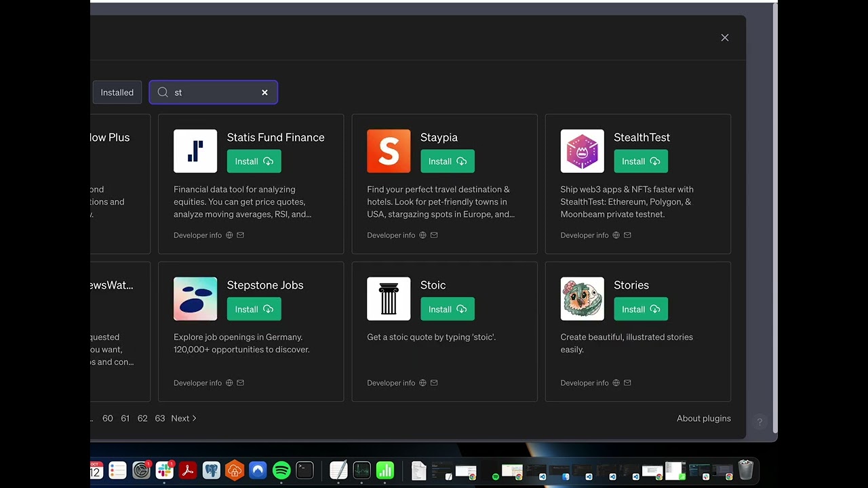868x488 pixels.
Task: Open Stories developer website globe icon
Action: click(x=616, y=383)
